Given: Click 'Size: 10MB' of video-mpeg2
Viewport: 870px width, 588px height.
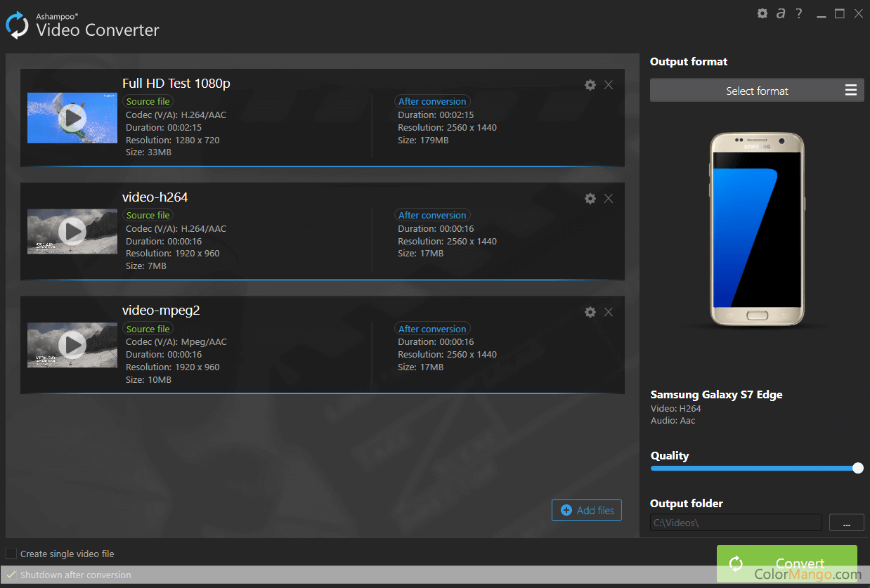Looking at the screenshot, I should tap(149, 380).
